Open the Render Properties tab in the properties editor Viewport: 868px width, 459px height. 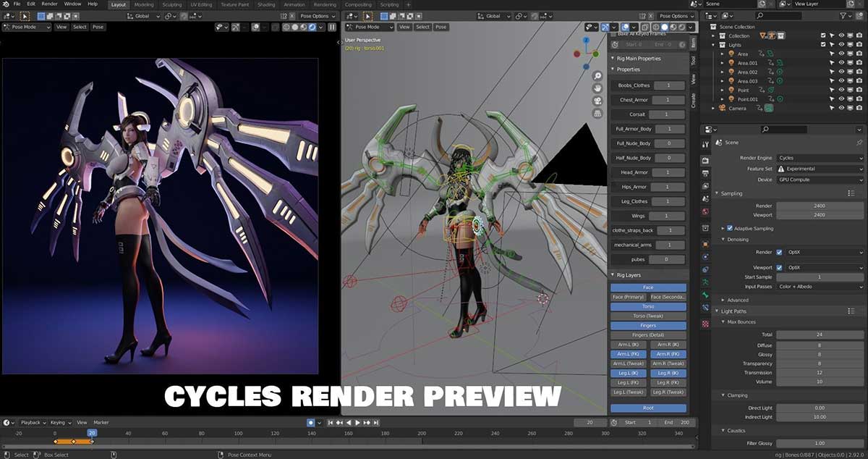click(x=705, y=161)
